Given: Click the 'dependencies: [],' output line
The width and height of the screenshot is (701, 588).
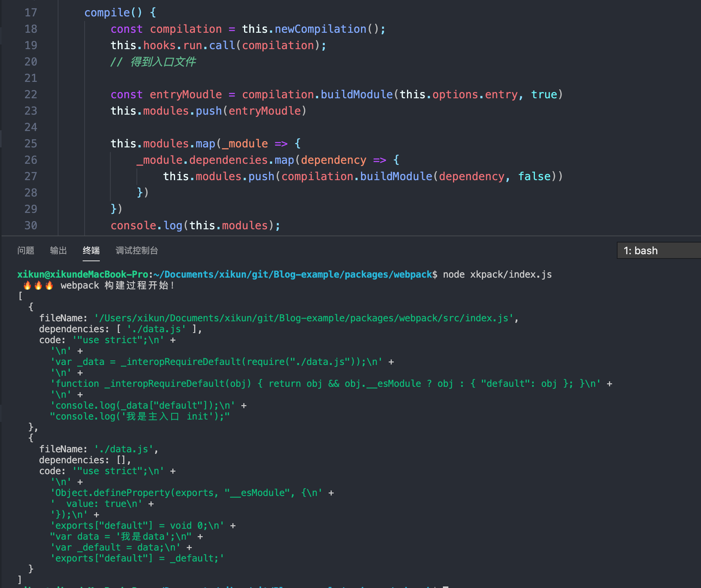Looking at the screenshot, I should point(85,460).
